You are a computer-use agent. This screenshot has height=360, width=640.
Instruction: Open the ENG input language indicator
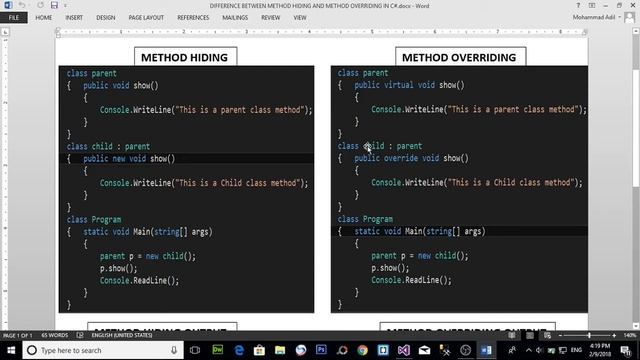click(576, 350)
